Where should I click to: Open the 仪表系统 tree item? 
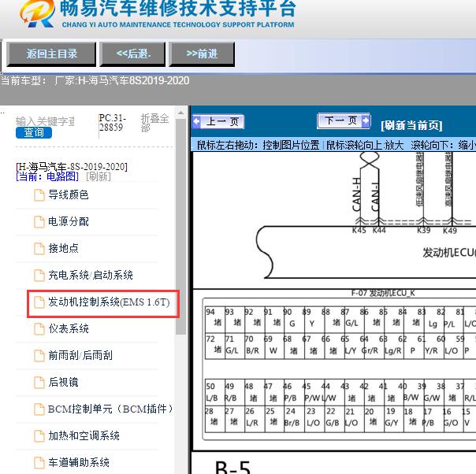69,329
